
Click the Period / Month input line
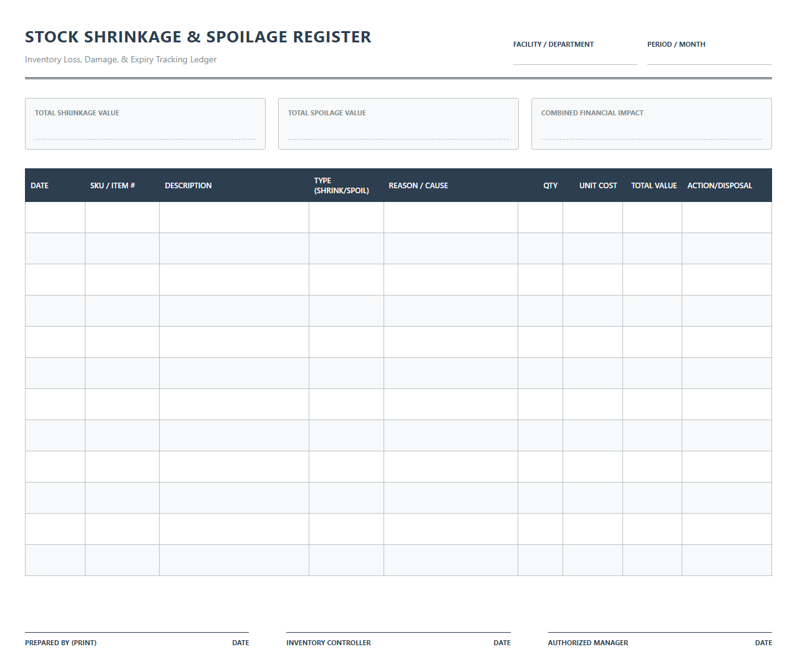click(x=709, y=57)
